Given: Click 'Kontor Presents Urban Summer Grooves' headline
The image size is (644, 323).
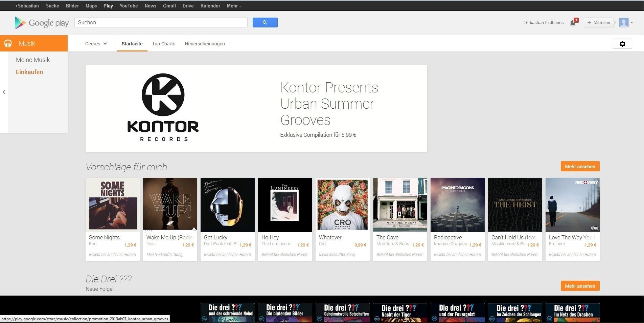Looking at the screenshot, I should (329, 104).
